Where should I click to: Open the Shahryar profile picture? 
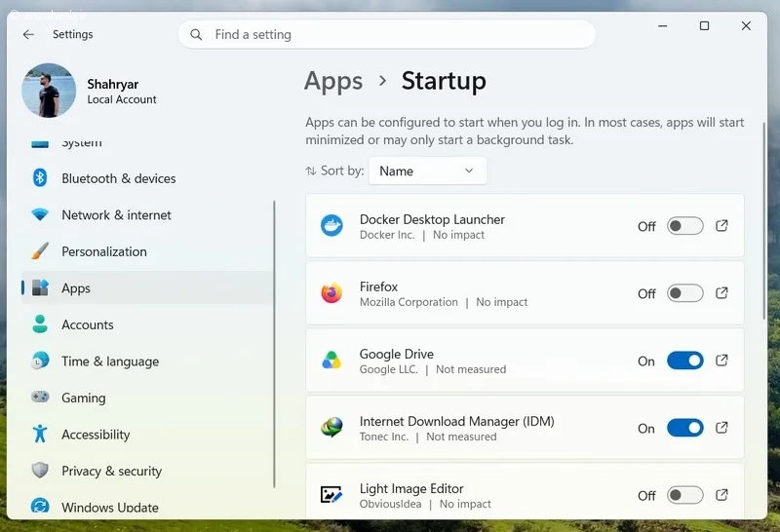[49, 90]
